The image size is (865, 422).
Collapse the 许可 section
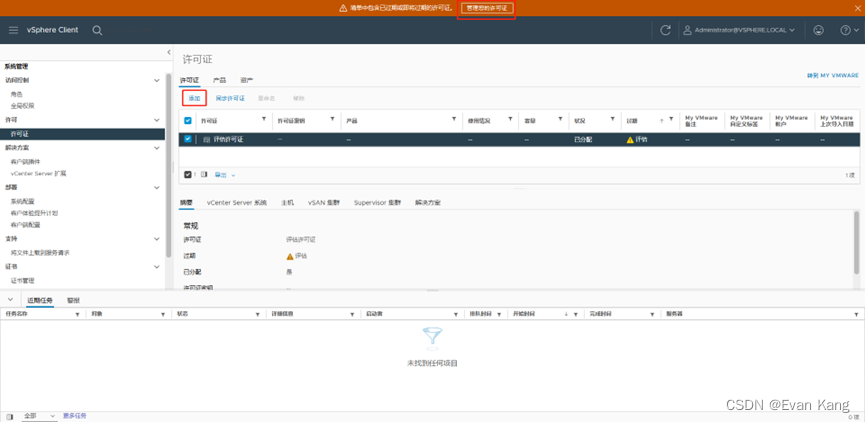click(157, 120)
